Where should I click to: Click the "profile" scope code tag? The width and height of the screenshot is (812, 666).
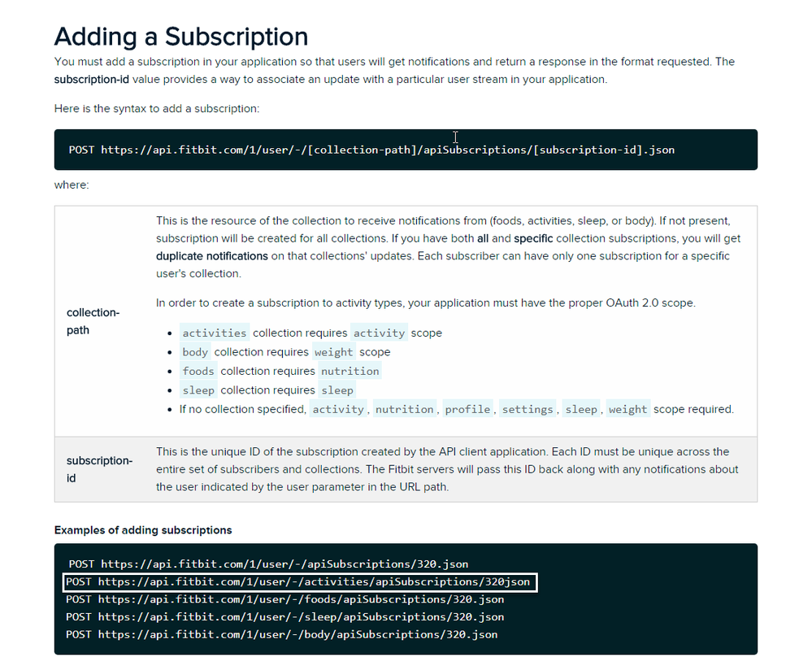(x=467, y=410)
